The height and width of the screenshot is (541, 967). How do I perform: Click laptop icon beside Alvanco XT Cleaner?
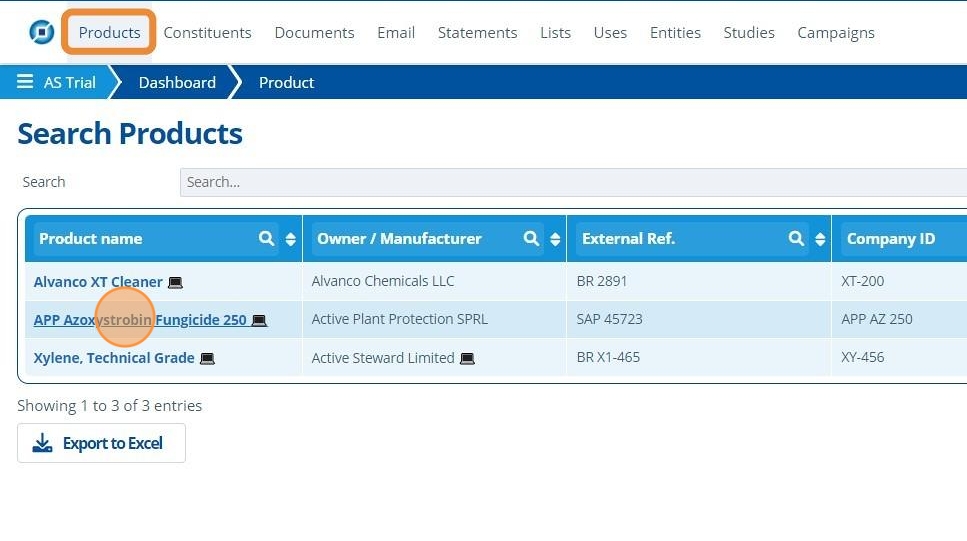point(176,283)
